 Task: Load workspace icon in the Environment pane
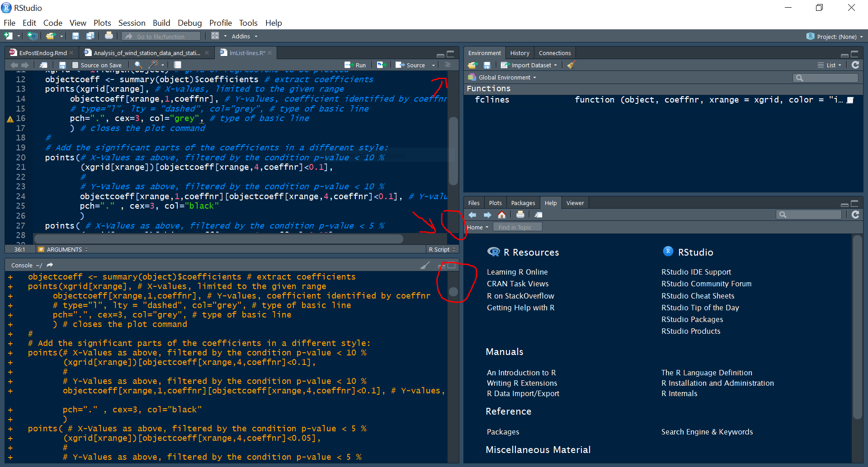click(x=472, y=65)
